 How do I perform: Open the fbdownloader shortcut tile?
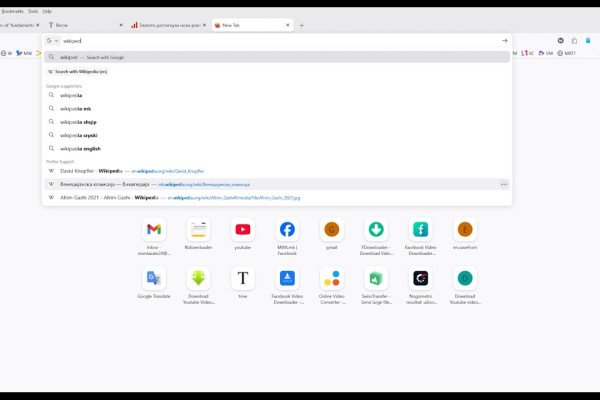(x=198, y=229)
